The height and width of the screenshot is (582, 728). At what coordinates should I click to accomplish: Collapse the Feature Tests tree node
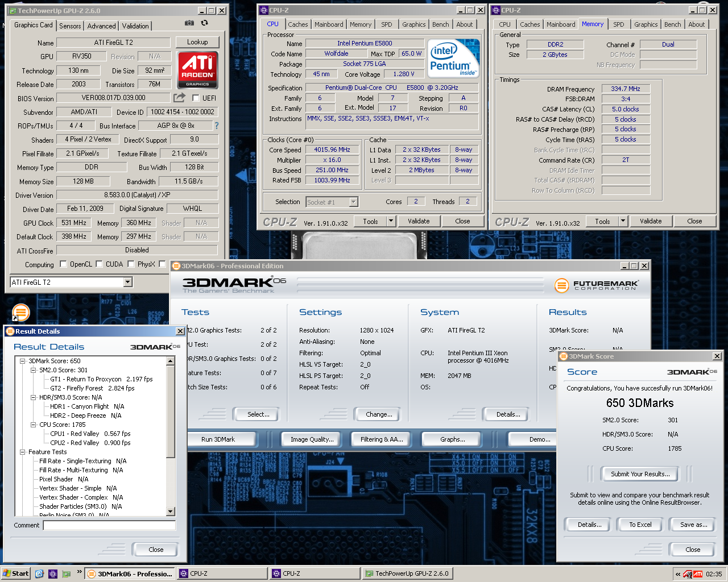pos(23,452)
